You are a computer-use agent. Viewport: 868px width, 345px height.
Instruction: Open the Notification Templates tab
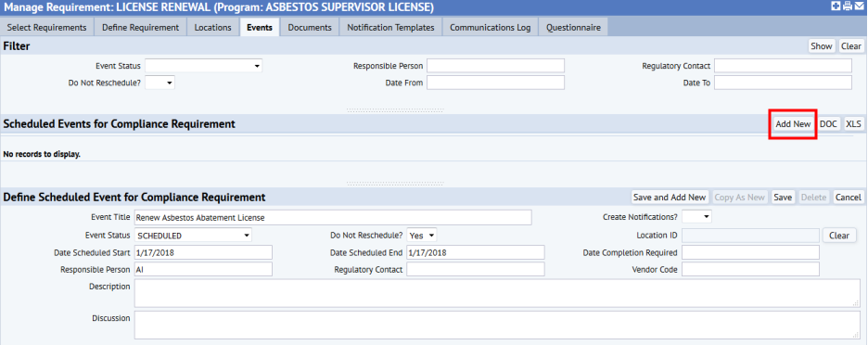click(x=390, y=27)
